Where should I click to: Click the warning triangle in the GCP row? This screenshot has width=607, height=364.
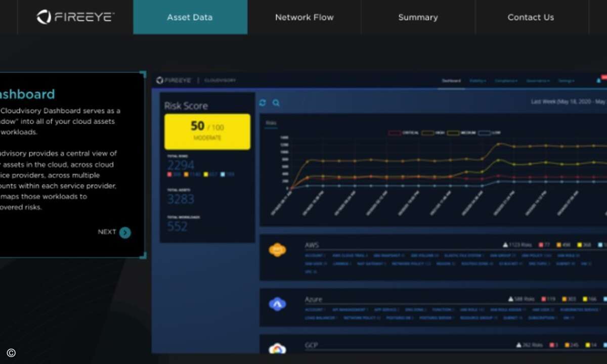click(x=519, y=345)
